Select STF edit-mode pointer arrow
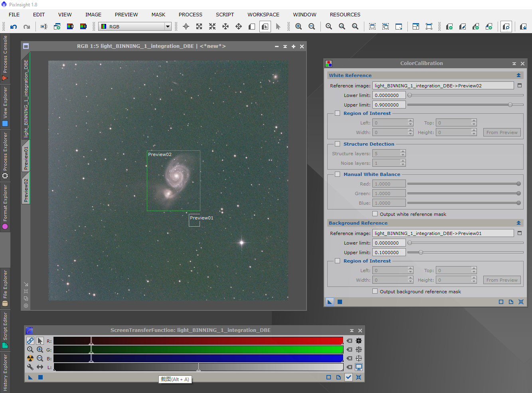The width and height of the screenshot is (532, 393). 40,341
